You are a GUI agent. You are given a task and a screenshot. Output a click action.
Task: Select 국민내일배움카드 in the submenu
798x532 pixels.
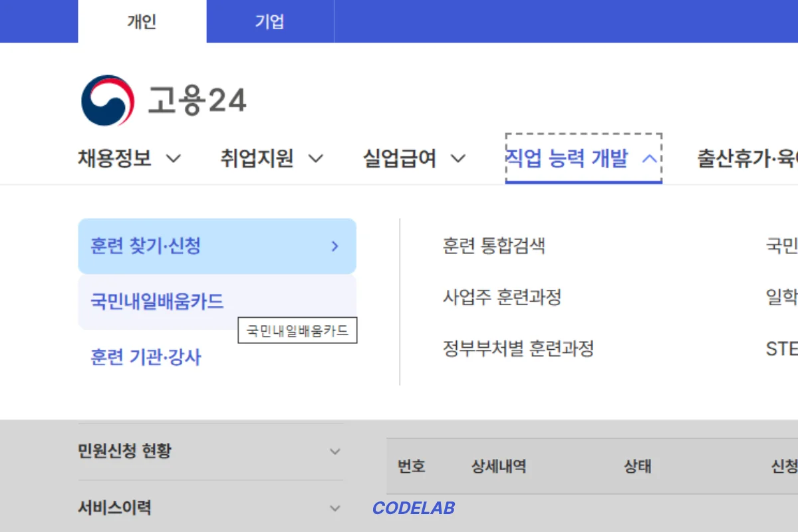157,302
